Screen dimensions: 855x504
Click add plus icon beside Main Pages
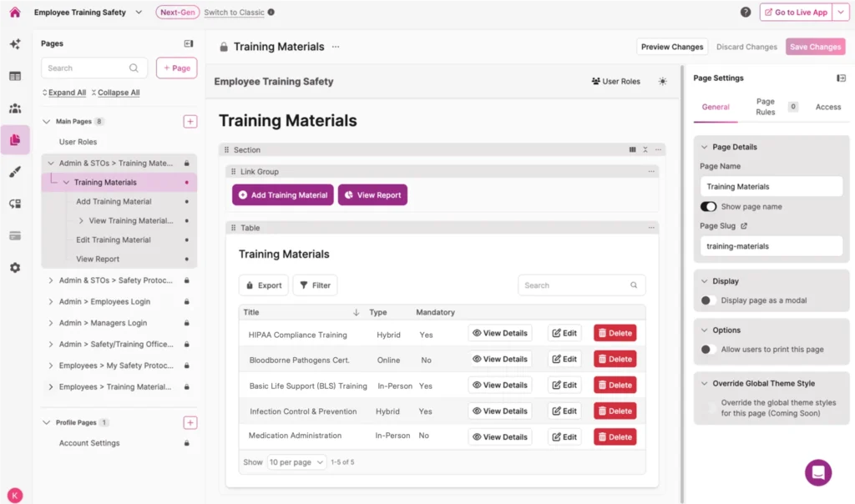tap(190, 122)
